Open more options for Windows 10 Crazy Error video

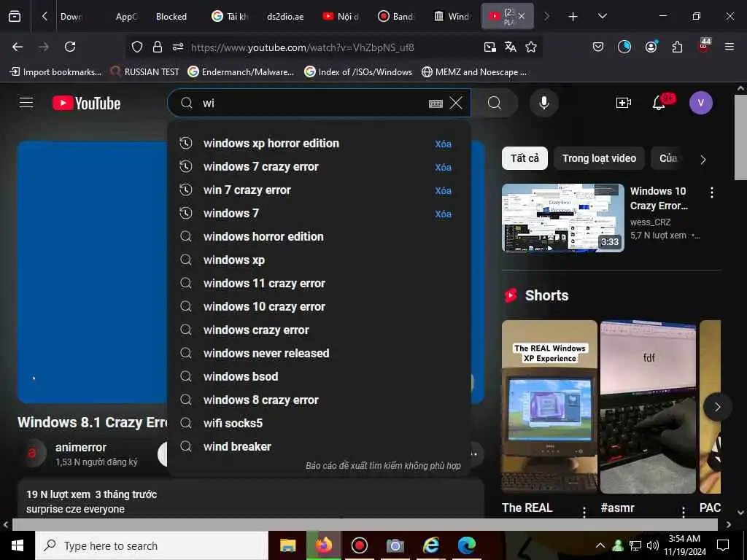click(x=712, y=192)
